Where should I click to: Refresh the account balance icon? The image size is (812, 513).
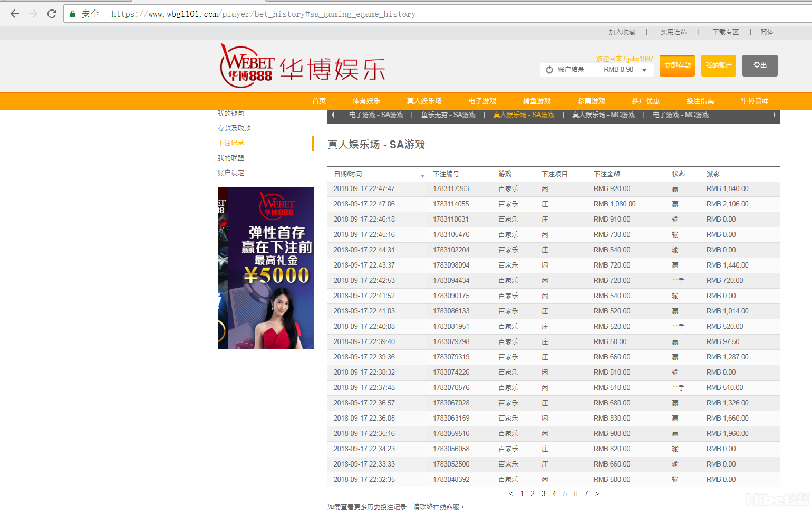(549, 70)
